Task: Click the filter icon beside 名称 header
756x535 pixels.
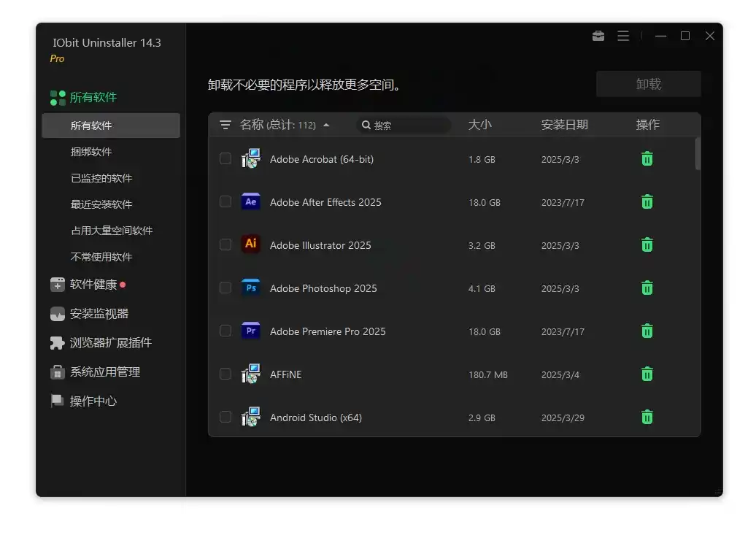Action: 225,126
